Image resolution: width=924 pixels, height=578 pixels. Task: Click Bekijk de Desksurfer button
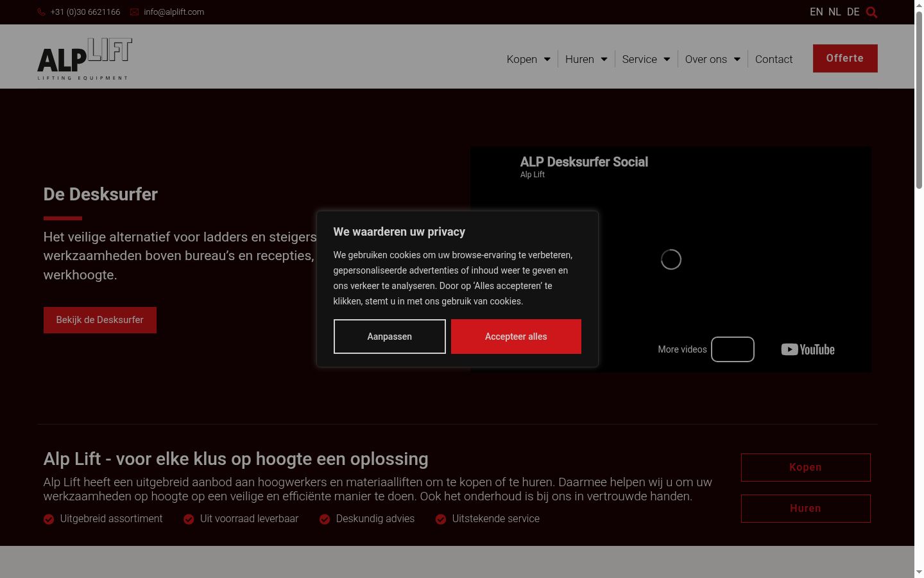100,320
